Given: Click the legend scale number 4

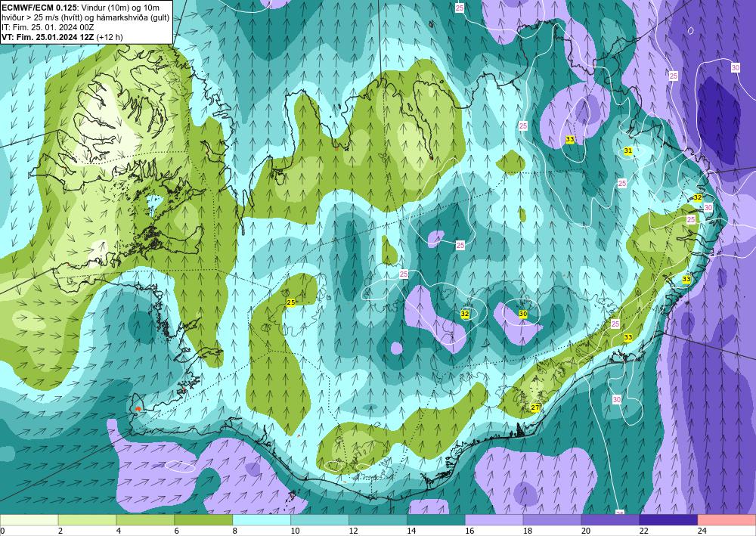Looking at the screenshot, I should click(x=119, y=531).
